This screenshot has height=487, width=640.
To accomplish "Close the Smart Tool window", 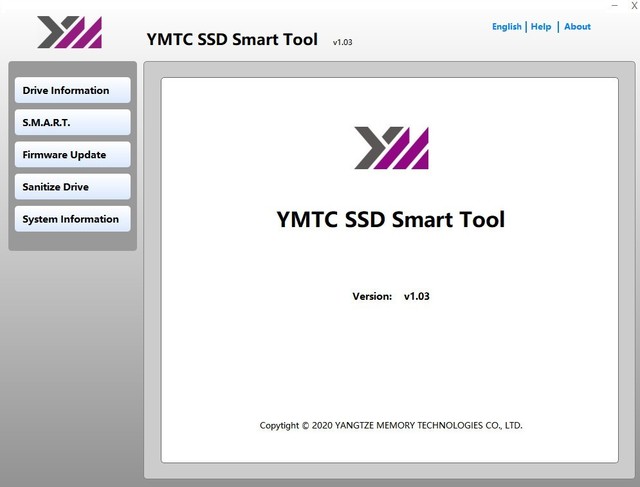I will (x=634, y=5).
